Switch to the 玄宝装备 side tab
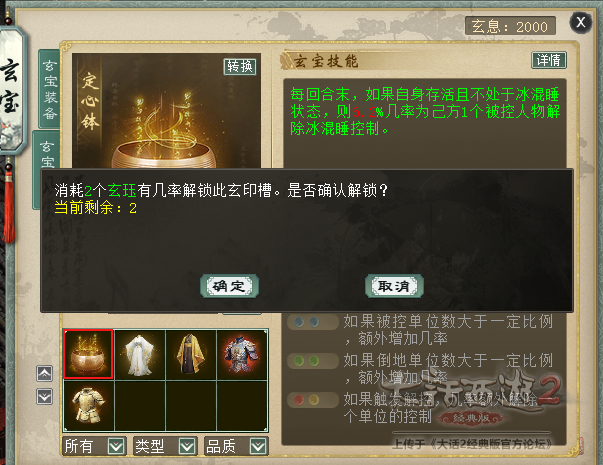Screen dimensions: 603x465 [50, 89]
